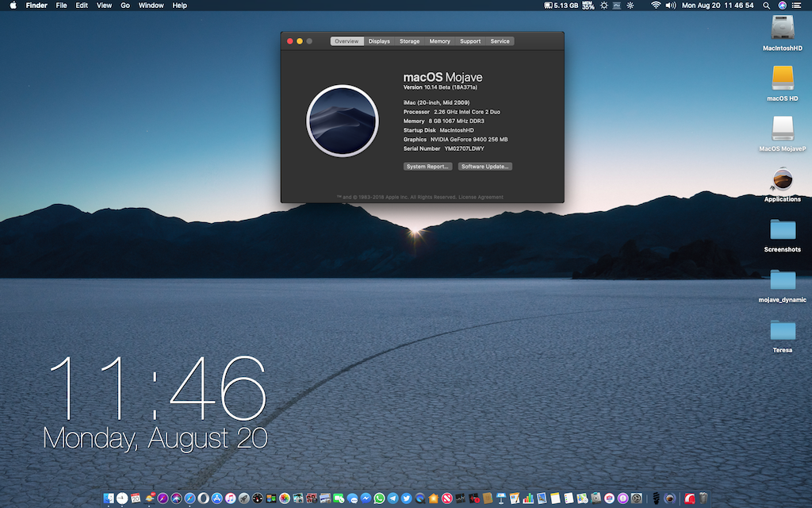This screenshot has height=508, width=812.
Task: Launch Facebook Messenger from Dock
Action: (x=366, y=498)
